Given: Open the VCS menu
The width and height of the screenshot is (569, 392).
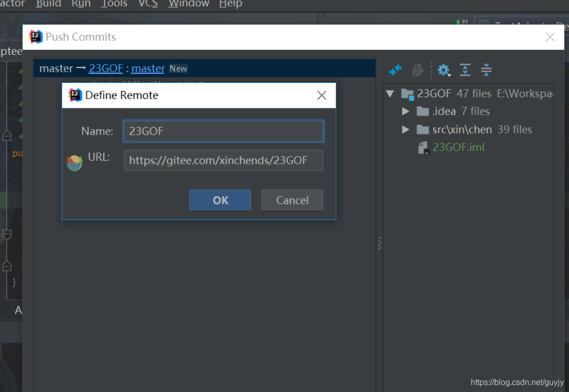Looking at the screenshot, I should point(148,4).
